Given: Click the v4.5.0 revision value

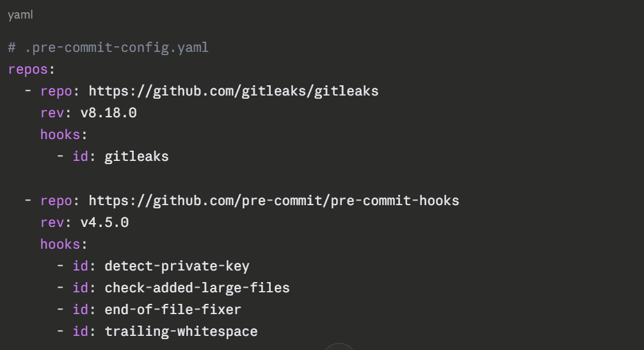Looking at the screenshot, I should (x=104, y=222).
